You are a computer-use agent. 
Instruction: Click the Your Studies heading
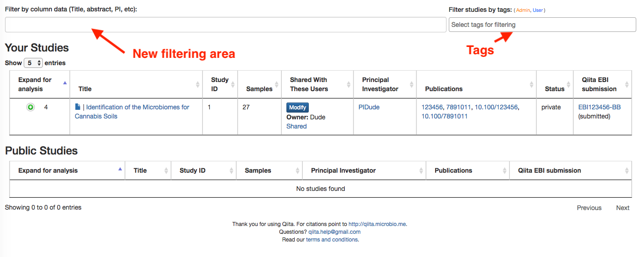37,48
